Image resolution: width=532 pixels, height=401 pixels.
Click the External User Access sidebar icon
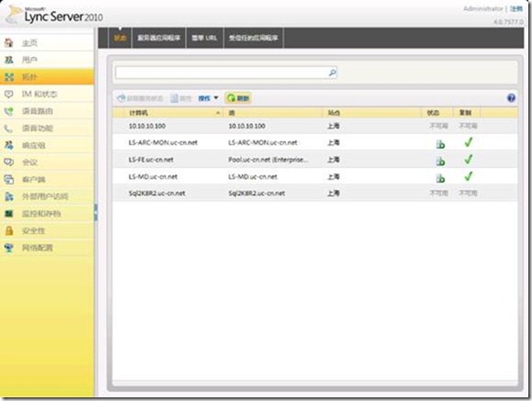[x=9, y=196]
